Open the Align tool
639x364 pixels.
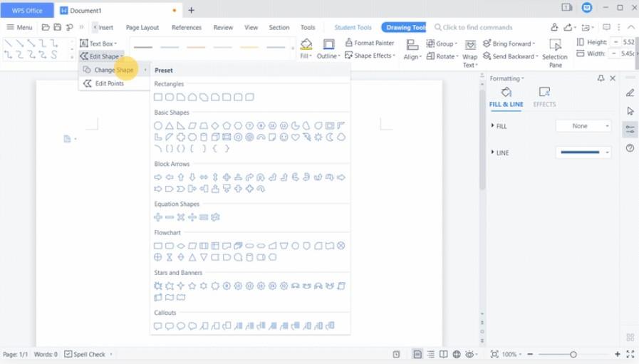(x=412, y=49)
